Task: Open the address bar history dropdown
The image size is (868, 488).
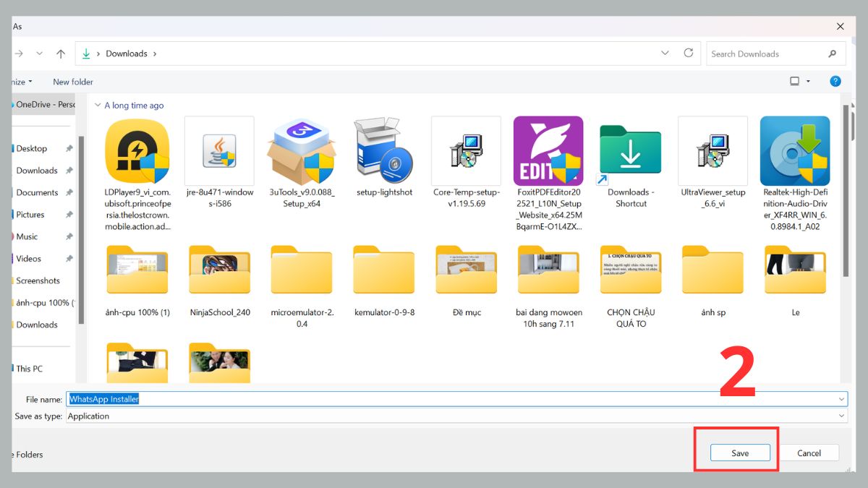Action: [665, 53]
